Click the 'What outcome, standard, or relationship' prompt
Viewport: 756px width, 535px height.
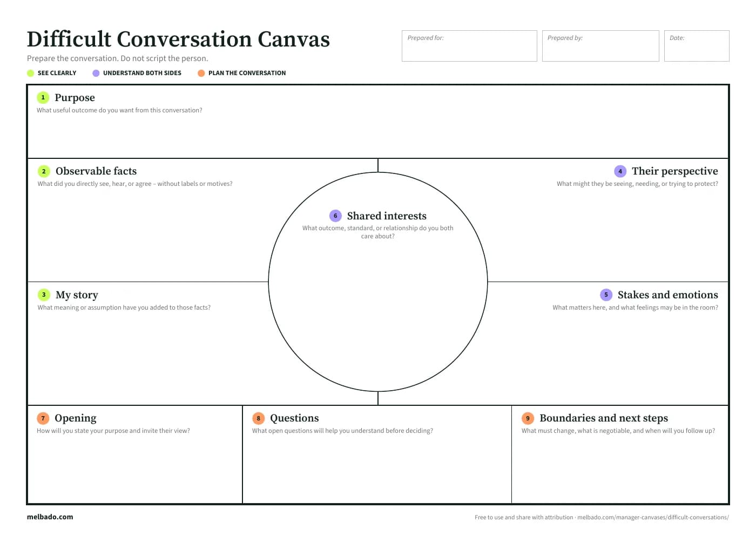pyautogui.click(x=378, y=232)
